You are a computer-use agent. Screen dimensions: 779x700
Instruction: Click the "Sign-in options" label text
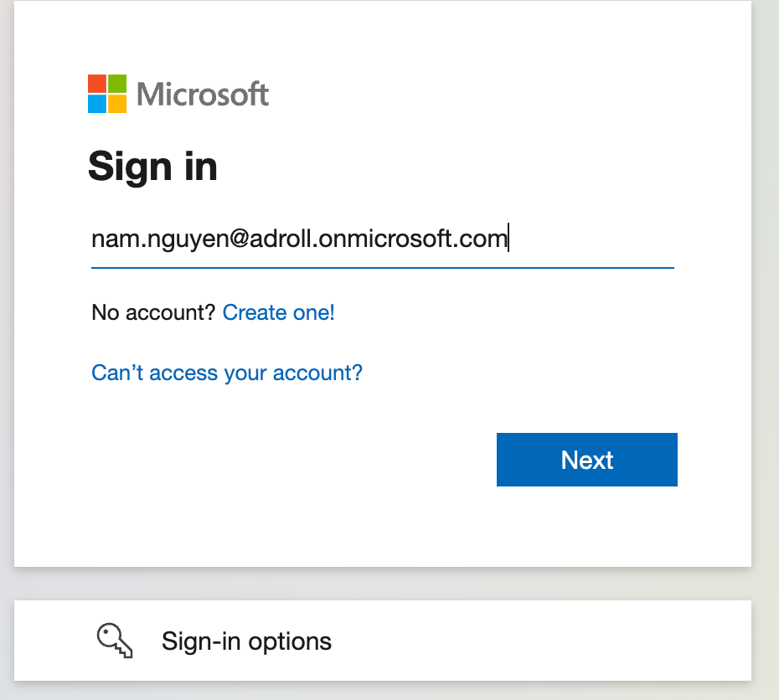point(246,641)
